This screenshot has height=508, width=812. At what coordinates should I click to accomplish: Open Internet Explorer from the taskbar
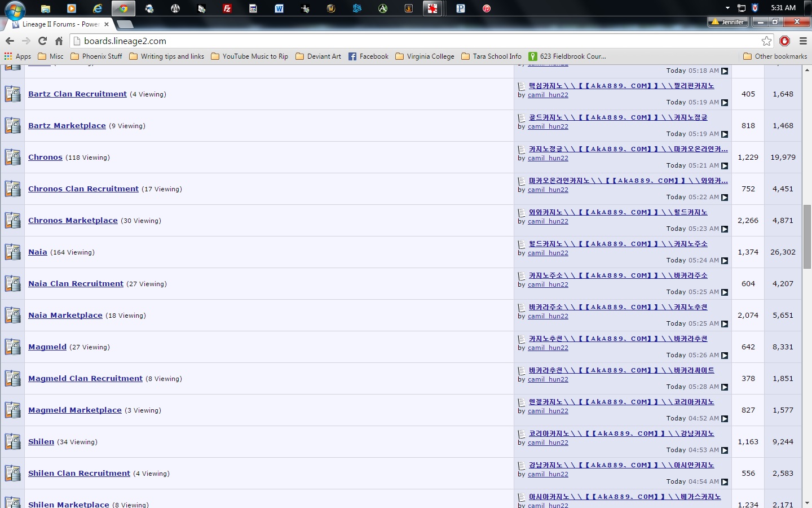click(x=98, y=8)
